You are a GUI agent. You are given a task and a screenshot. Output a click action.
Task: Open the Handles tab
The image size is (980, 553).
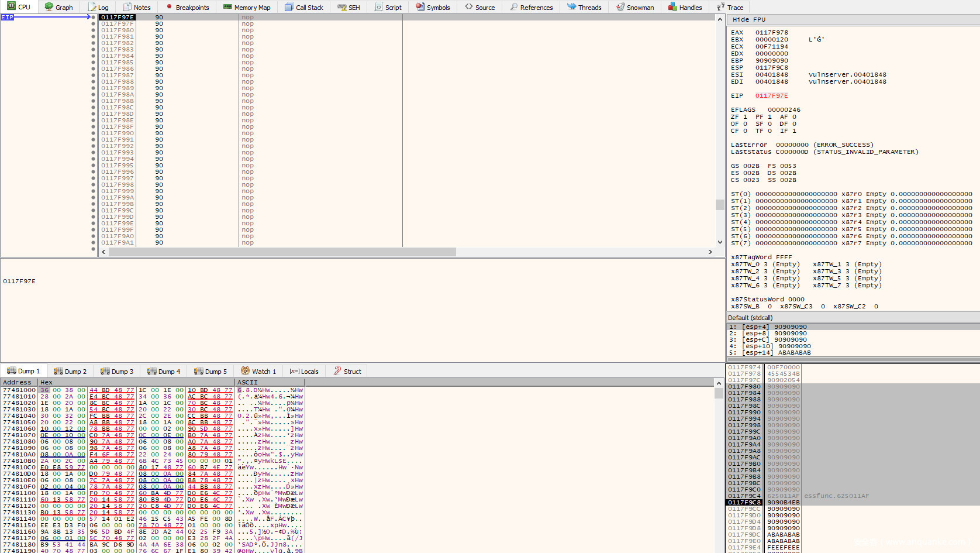point(685,8)
